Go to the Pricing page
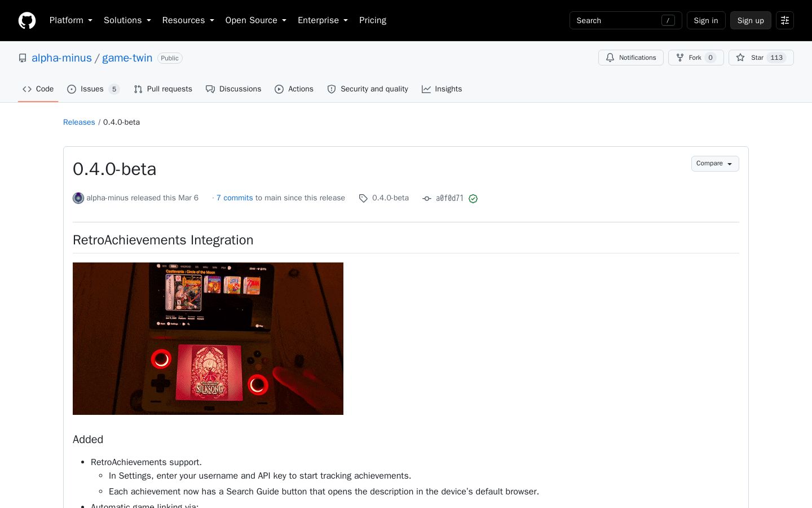This screenshot has width=812, height=508. (373, 20)
